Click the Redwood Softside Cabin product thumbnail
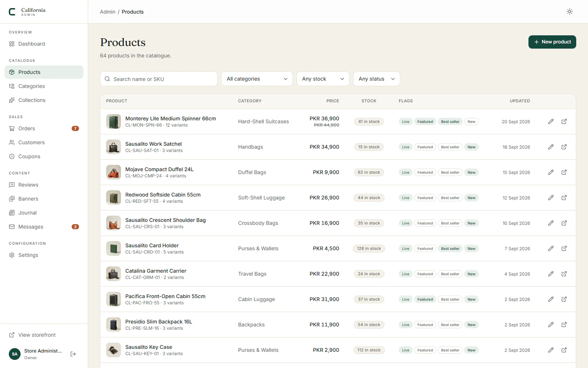The height and width of the screenshot is (368, 588). [x=114, y=198]
